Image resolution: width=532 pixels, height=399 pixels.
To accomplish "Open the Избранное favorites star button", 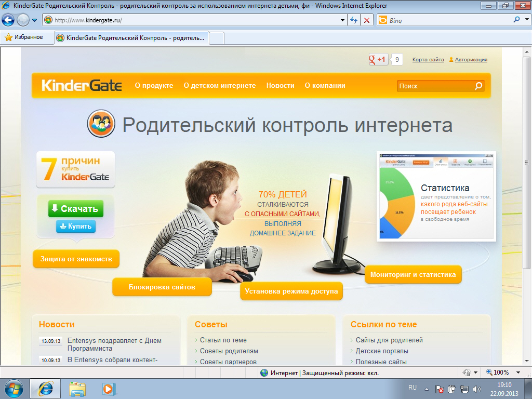I will (x=24, y=37).
